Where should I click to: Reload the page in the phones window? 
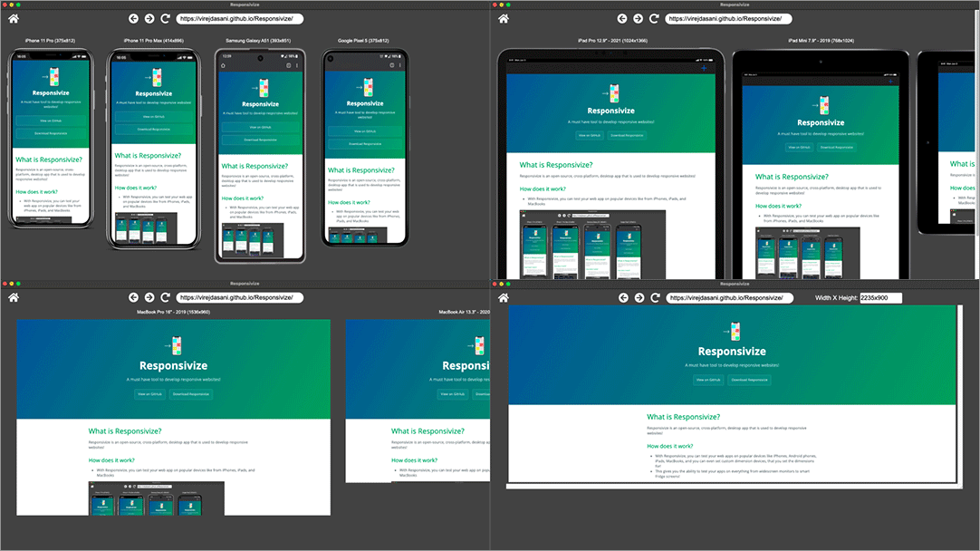166,19
